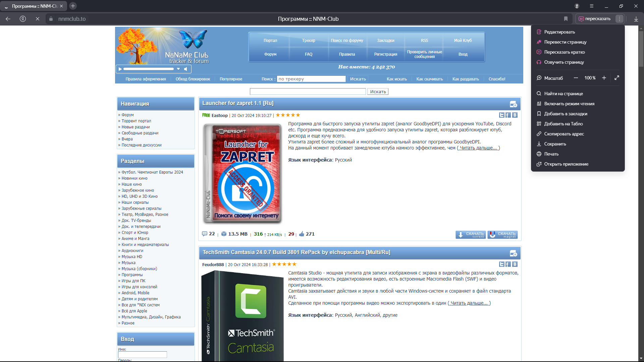Open the audio player station dropdown arrow
The image size is (644, 362).
point(178,69)
